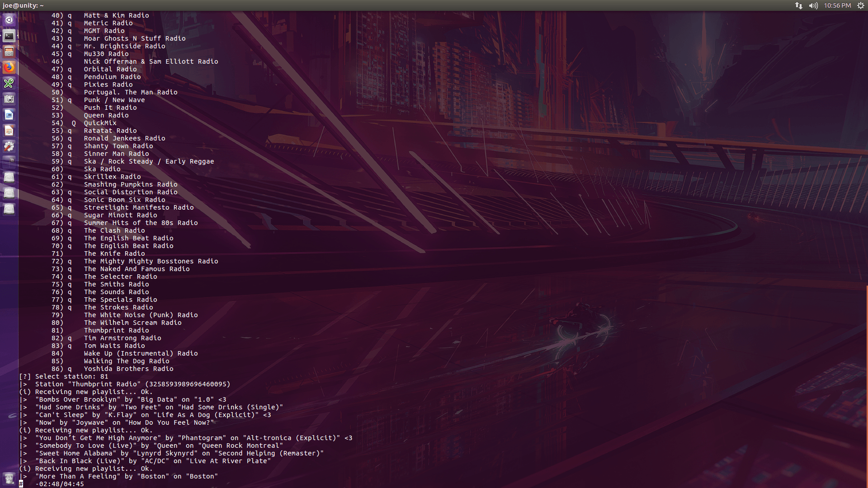868x488 pixels.
Task: Click "You Don't Get Me High Anymore" line
Action: point(186,438)
